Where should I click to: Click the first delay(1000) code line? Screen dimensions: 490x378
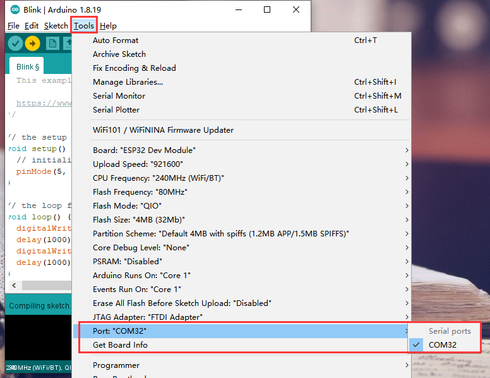click(x=43, y=240)
